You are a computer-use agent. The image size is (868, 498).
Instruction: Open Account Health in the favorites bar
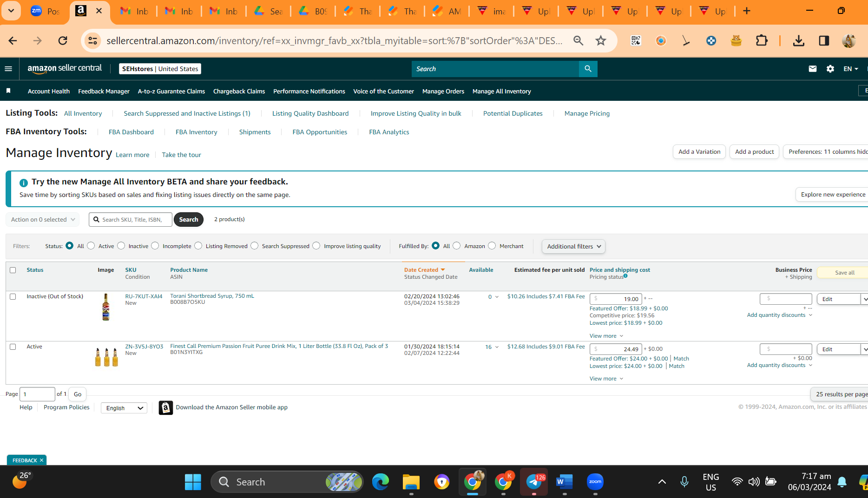(49, 91)
